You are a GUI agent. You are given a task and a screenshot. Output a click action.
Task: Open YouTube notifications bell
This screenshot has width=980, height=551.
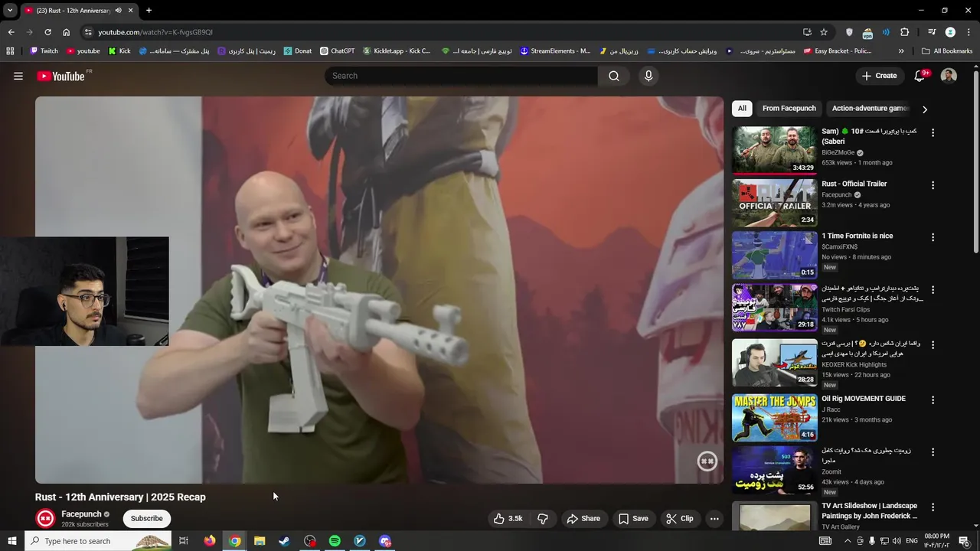click(x=921, y=76)
